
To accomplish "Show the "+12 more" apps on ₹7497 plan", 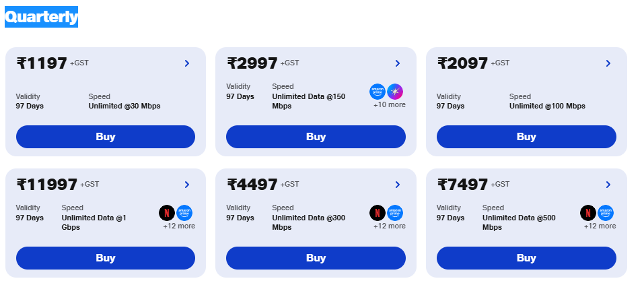I will point(600,226).
